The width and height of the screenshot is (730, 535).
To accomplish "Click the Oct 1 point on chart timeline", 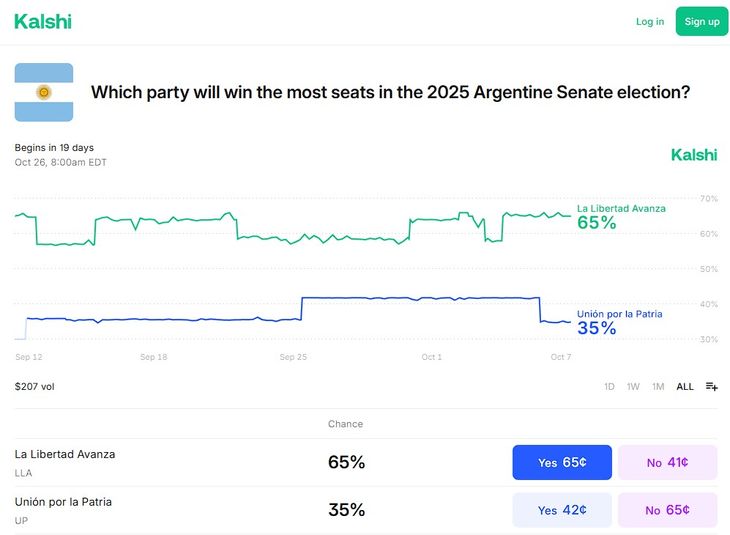I will point(431,357).
